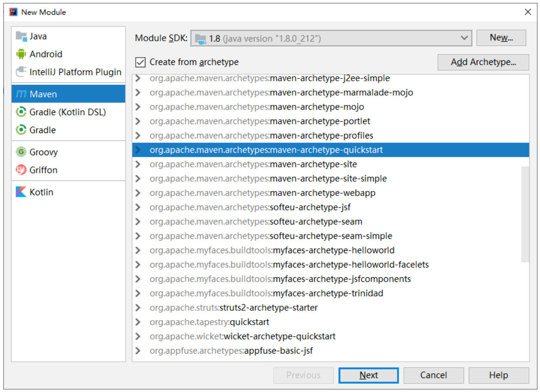
Task: Expand the wicket-archetype-quickstart node
Action: click(x=138, y=336)
